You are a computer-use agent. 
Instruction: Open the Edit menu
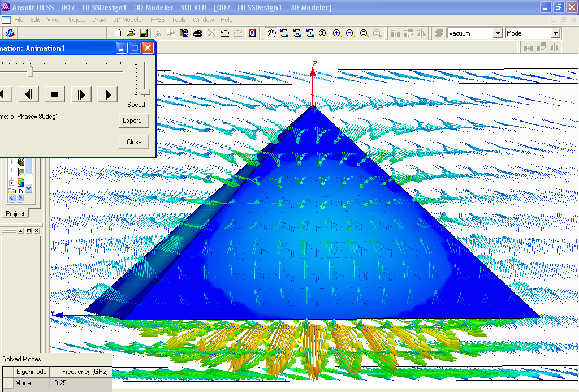coord(35,20)
